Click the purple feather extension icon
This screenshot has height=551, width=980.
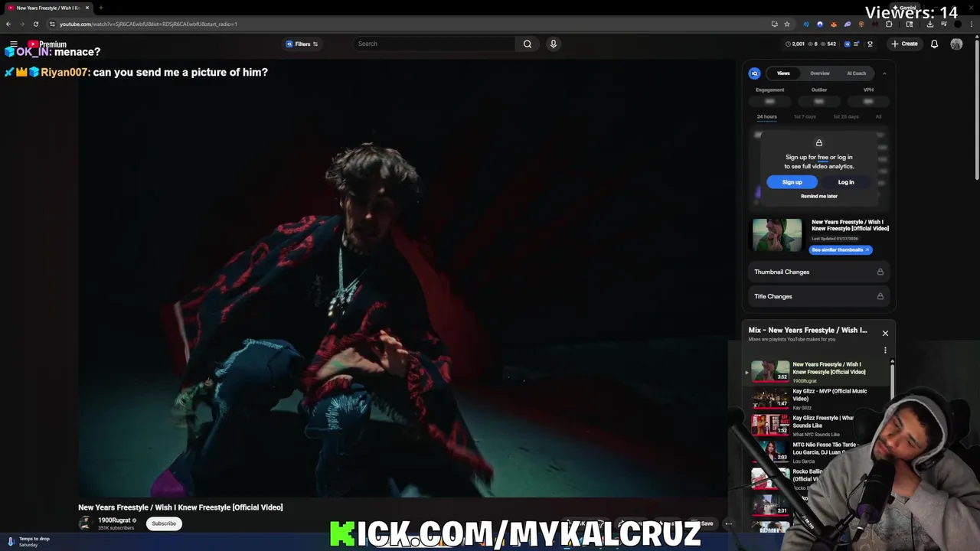[x=847, y=24]
